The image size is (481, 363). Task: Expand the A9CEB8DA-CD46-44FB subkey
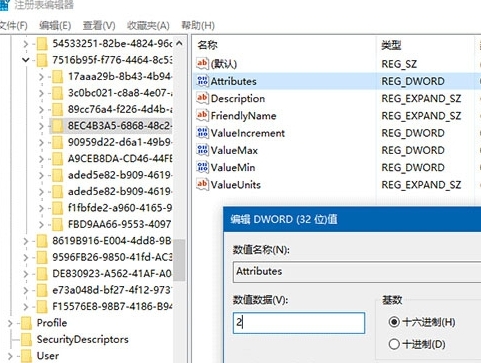[x=41, y=159]
